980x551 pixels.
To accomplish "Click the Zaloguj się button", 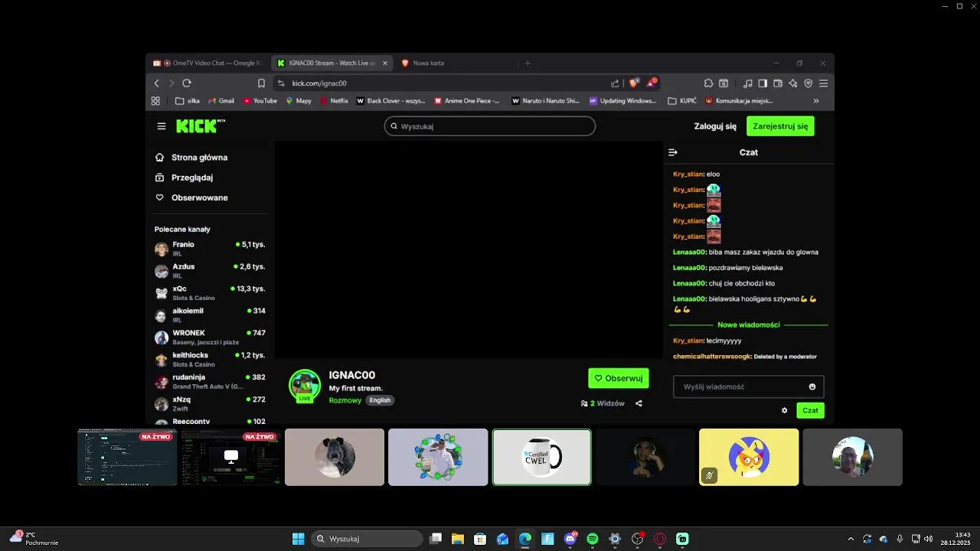I will coord(715,126).
